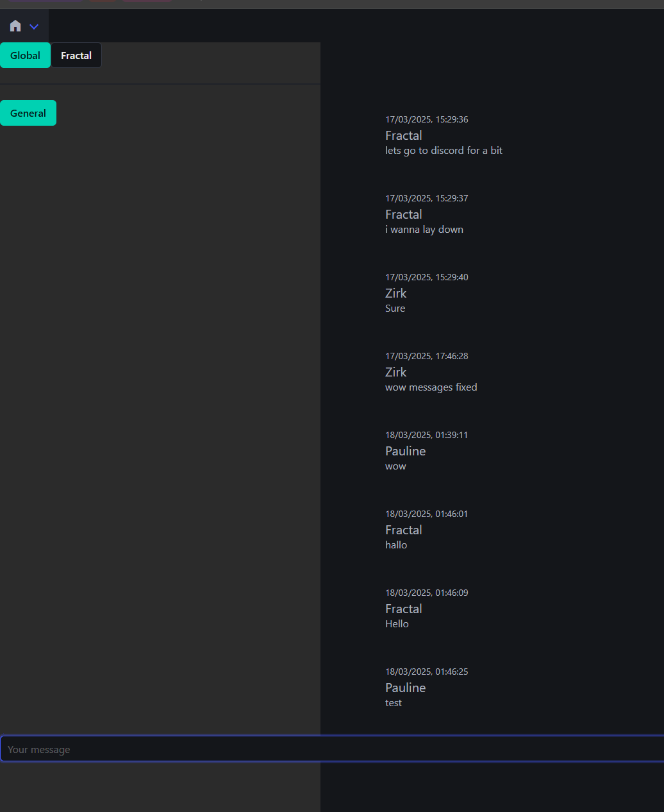The image size is (664, 812).
Task: Click Fractal's message 'Hello'
Action: click(397, 624)
